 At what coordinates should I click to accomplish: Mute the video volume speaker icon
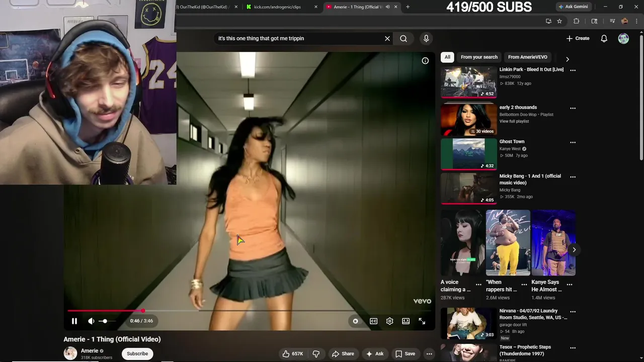click(x=91, y=321)
